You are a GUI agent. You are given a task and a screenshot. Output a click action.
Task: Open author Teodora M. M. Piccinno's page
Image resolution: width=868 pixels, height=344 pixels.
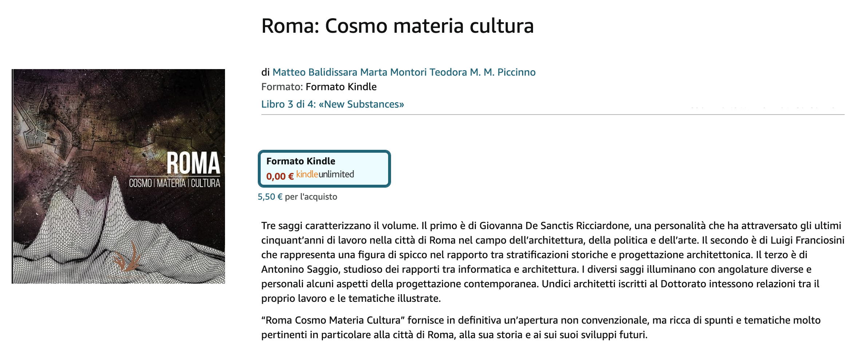[x=482, y=72]
